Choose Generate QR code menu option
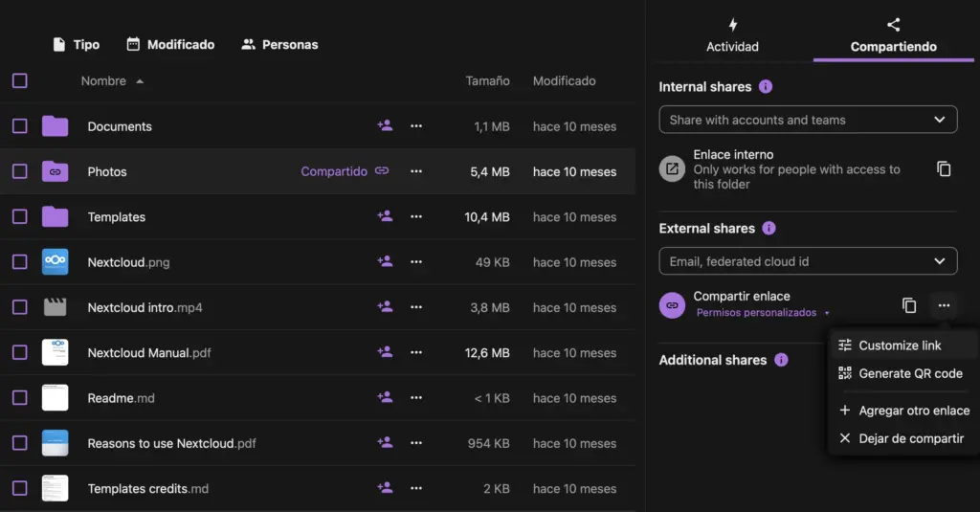The image size is (980, 512). (x=909, y=373)
